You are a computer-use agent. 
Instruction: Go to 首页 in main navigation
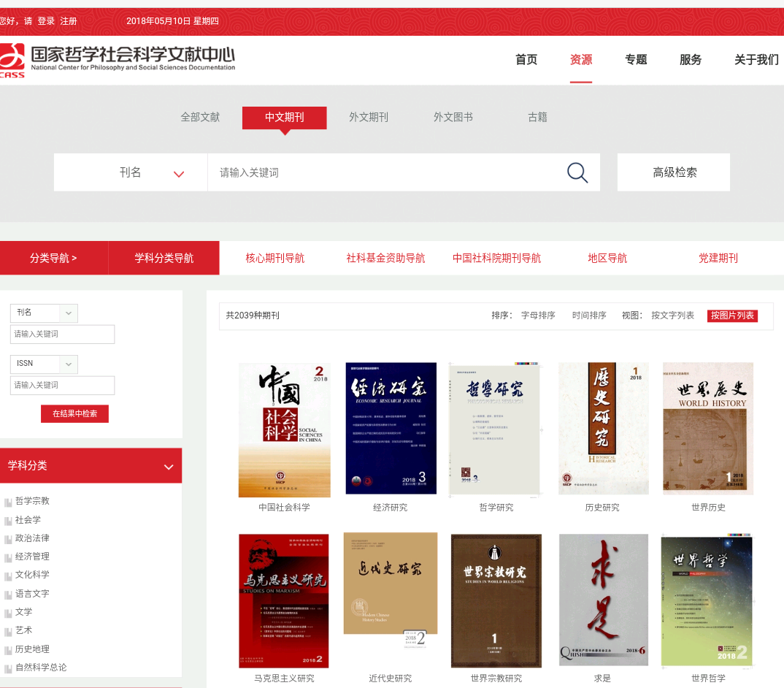click(526, 60)
